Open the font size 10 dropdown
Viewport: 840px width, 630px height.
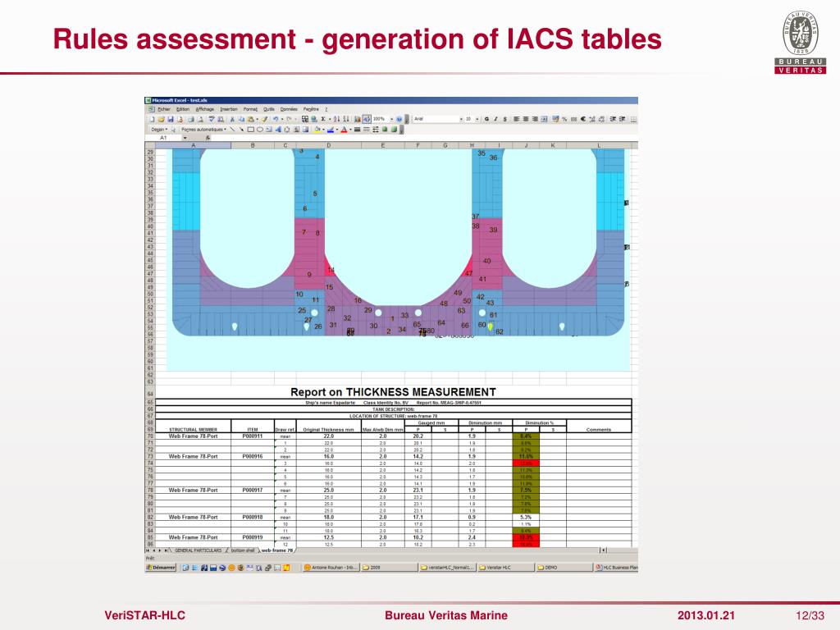pos(477,119)
